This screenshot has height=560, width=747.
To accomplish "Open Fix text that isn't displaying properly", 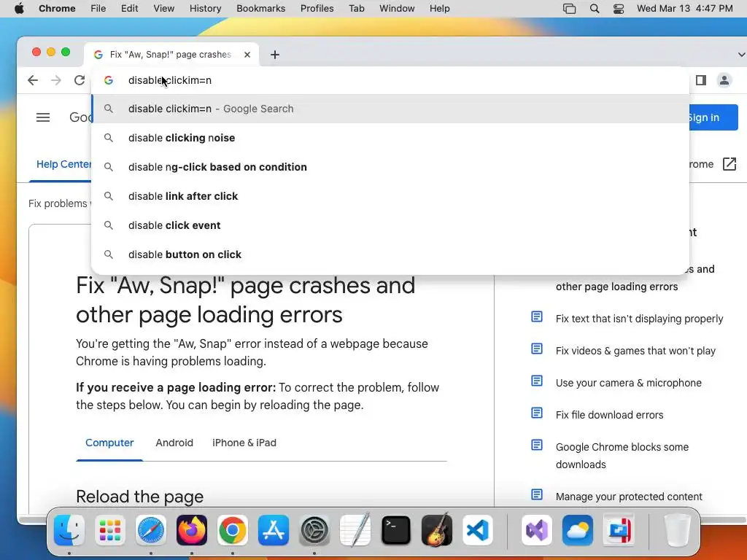I will 639,319.
